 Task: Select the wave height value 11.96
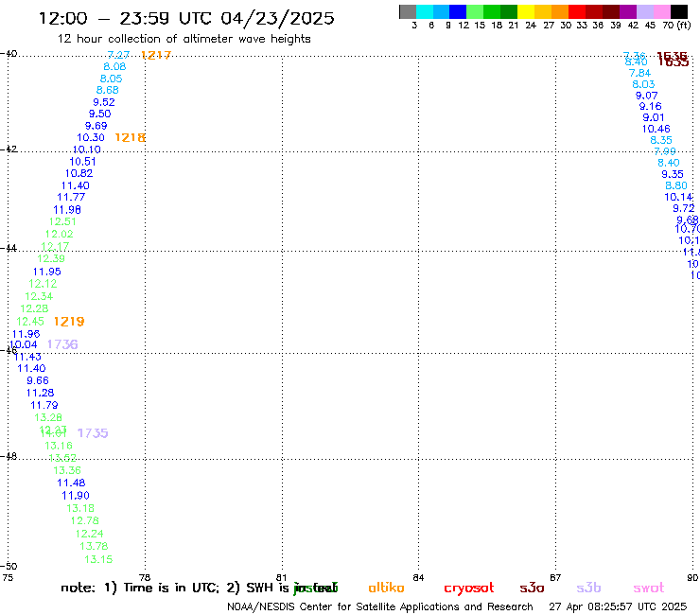26,334
